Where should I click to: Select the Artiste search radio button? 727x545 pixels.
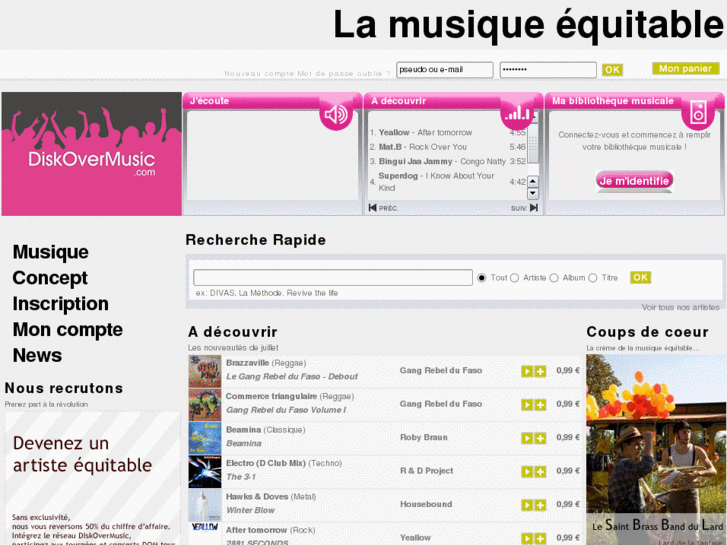(x=514, y=278)
